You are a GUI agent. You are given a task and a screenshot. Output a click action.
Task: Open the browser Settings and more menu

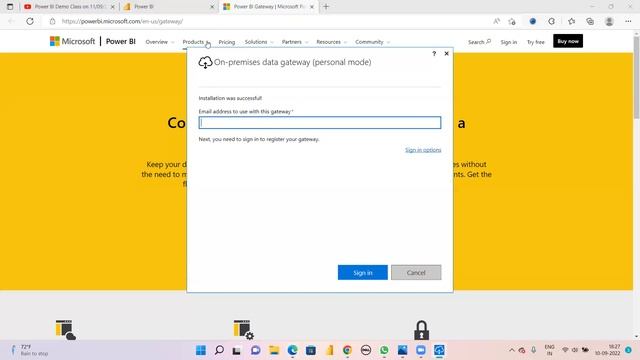click(628, 21)
